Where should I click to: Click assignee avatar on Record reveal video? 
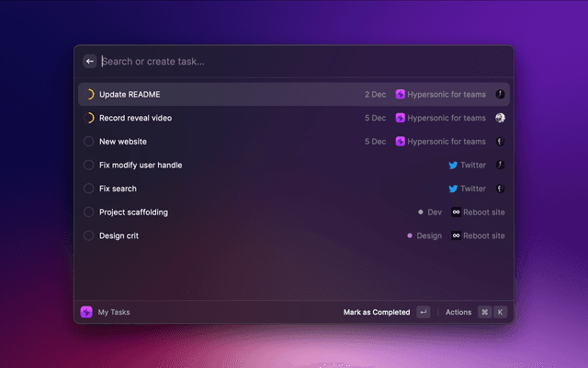tap(500, 118)
